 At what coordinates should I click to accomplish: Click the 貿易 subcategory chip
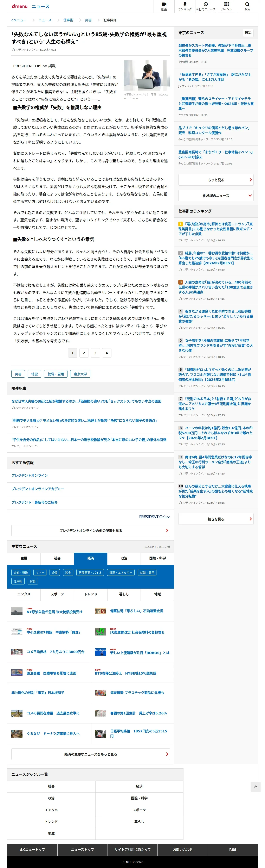pos(33,581)
